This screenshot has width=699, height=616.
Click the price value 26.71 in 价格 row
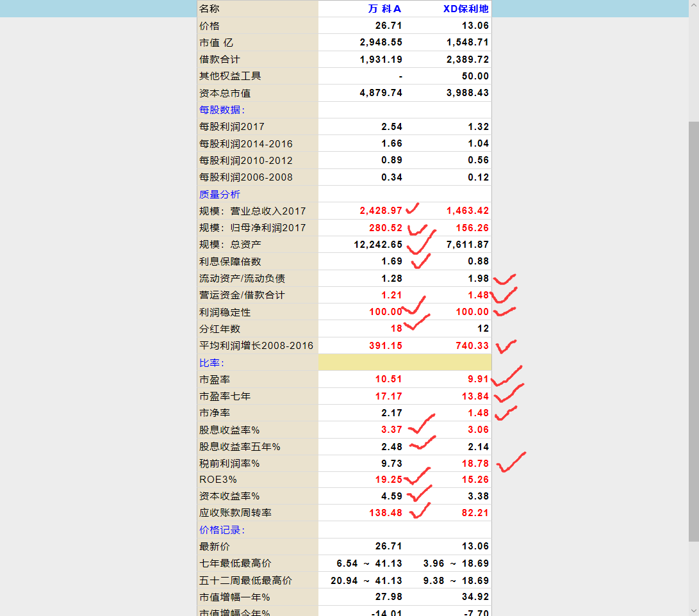389,26
